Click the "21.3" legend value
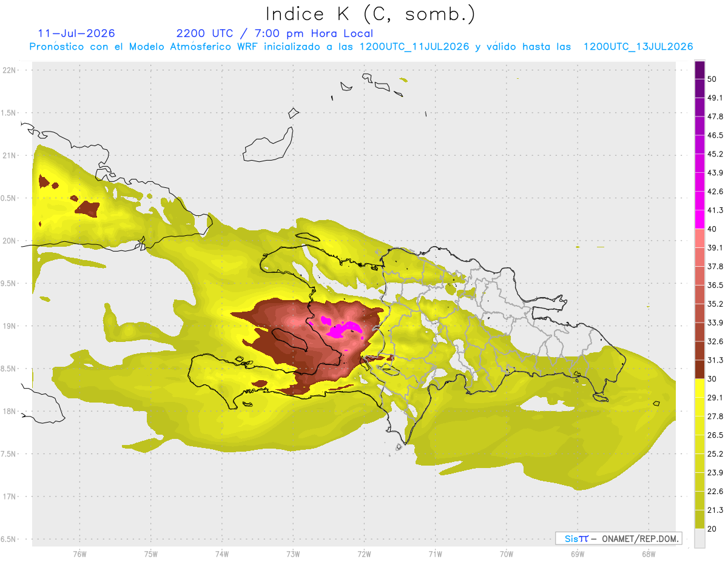The height and width of the screenshot is (562, 728). pyautogui.click(x=715, y=510)
